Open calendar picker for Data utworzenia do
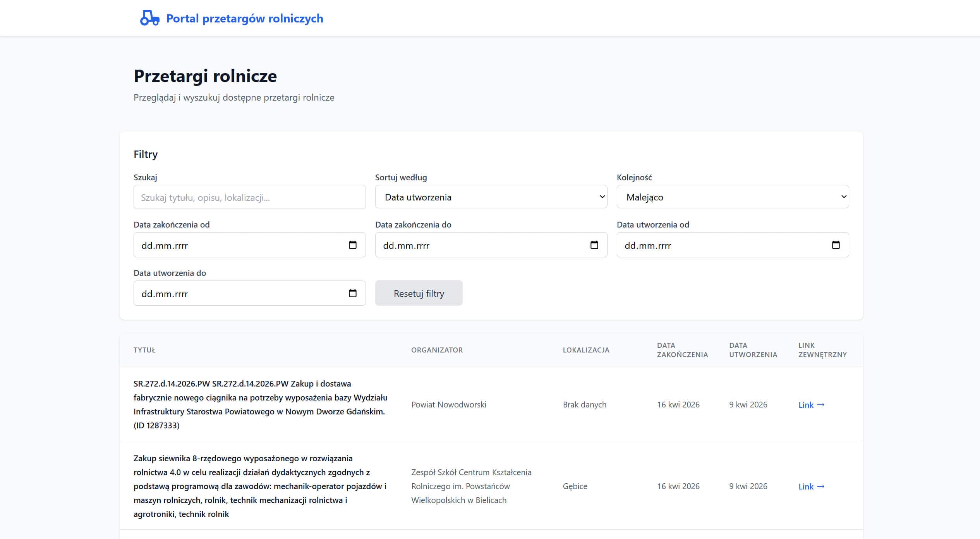 (x=352, y=293)
